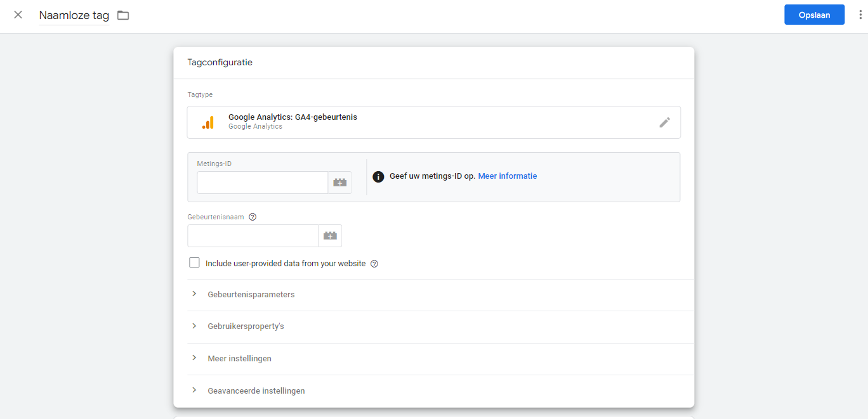
Task: Click the Opslaan button
Action: tap(814, 15)
